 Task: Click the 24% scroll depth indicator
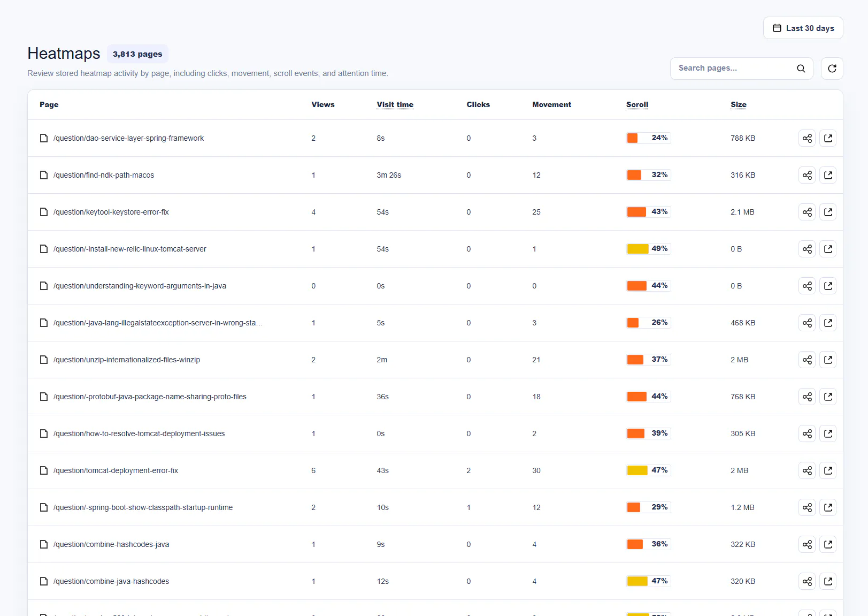[x=648, y=138]
